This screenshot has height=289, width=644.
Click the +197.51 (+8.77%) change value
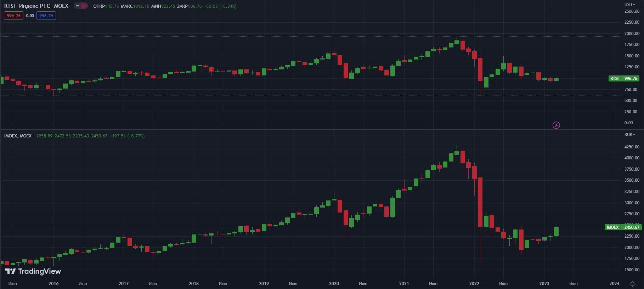(x=127, y=136)
